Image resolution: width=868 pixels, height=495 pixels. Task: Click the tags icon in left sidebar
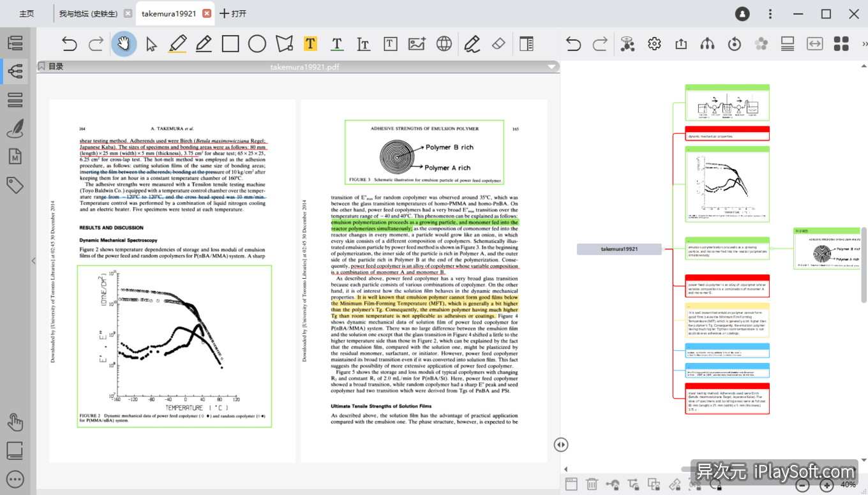tap(15, 185)
